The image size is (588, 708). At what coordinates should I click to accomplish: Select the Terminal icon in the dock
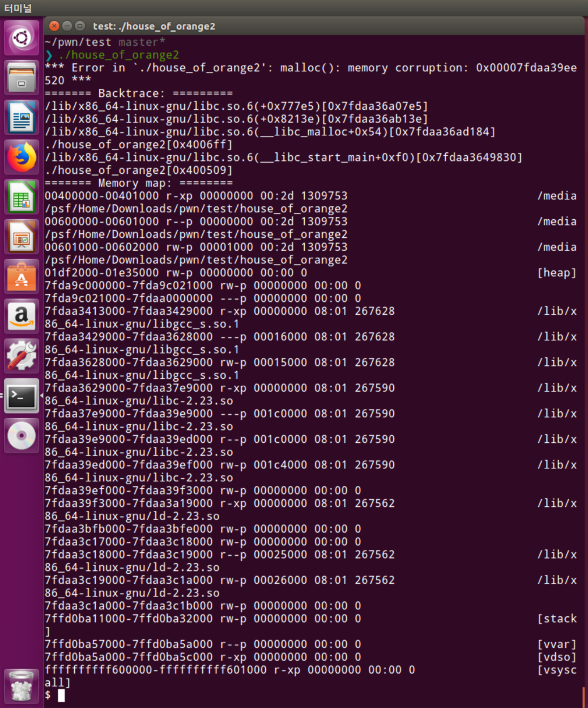(22, 395)
